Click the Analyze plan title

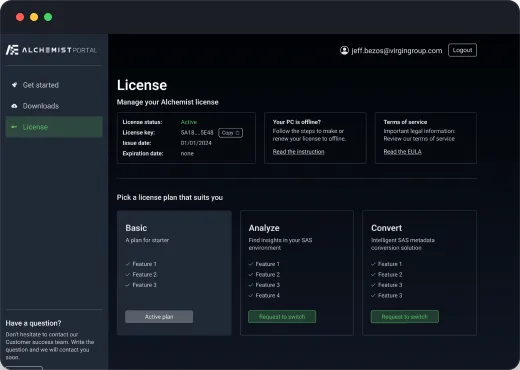click(x=264, y=228)
